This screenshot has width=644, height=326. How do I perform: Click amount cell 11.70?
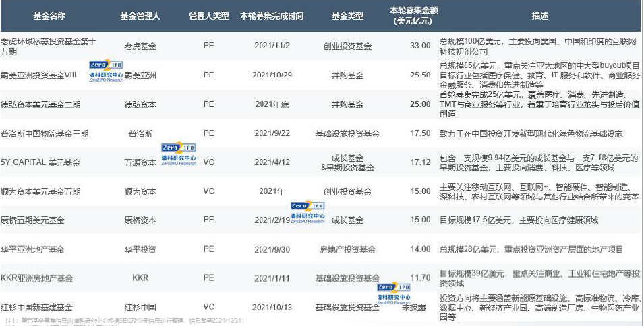click(420, 278)
